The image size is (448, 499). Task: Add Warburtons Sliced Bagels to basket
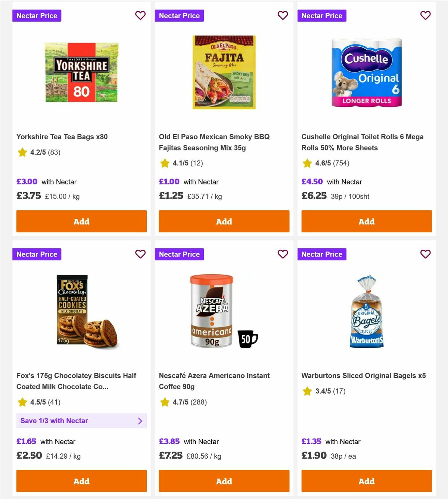point(366,481)
